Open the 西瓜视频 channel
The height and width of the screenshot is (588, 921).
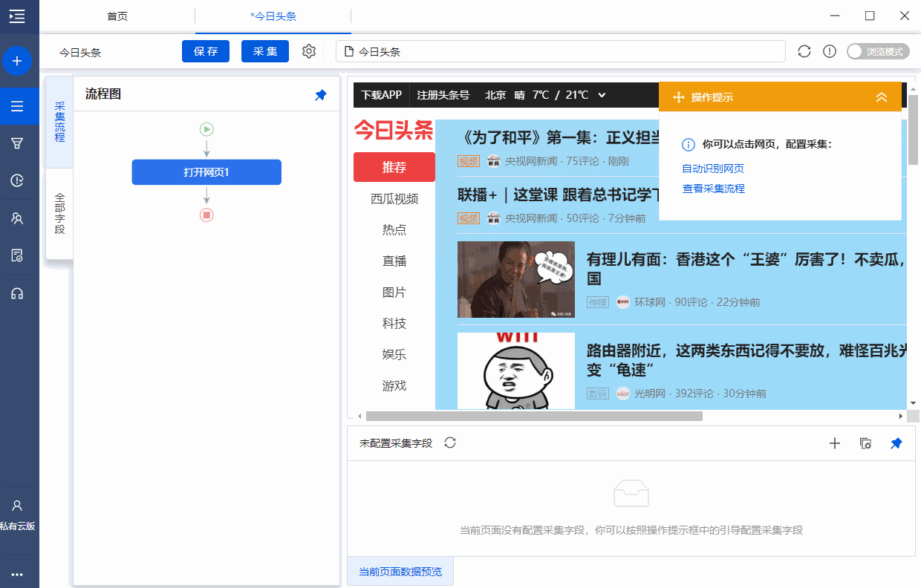point(394,198)
